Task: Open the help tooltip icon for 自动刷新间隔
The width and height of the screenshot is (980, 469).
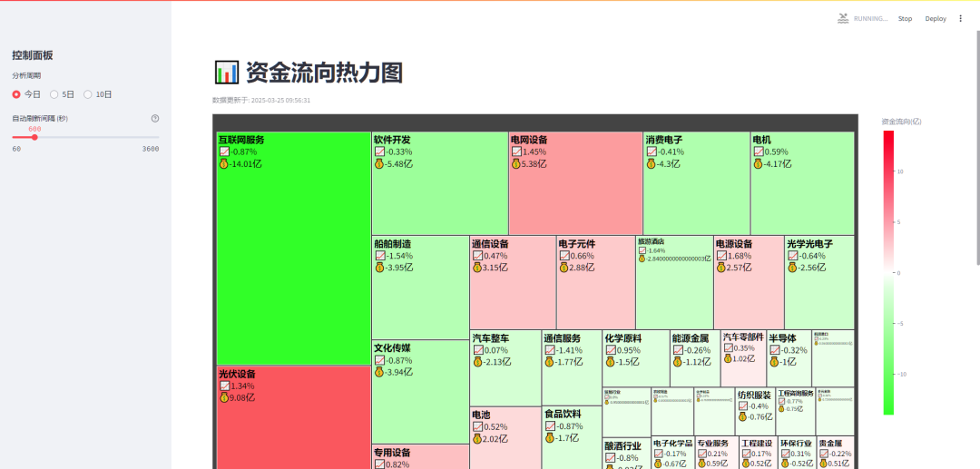Action: tap(155, 118)
